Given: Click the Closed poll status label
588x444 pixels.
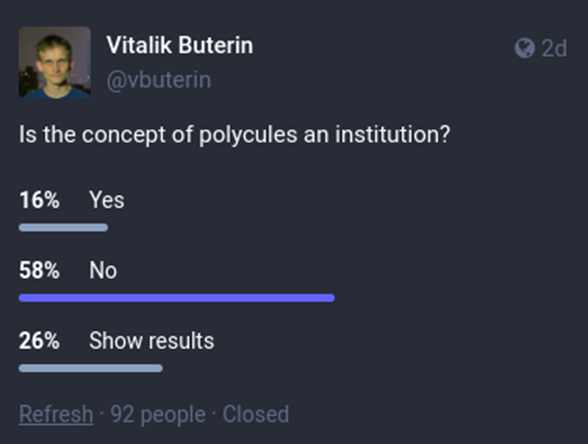Looking at the screenshot, I should click(x=256, y=414).
